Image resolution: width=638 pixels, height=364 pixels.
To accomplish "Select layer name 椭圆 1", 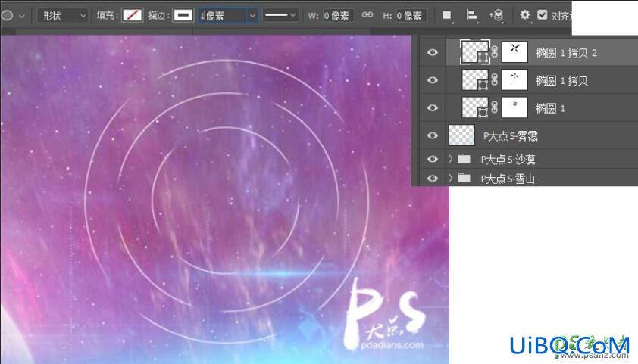I will click(x=551, y=108).
